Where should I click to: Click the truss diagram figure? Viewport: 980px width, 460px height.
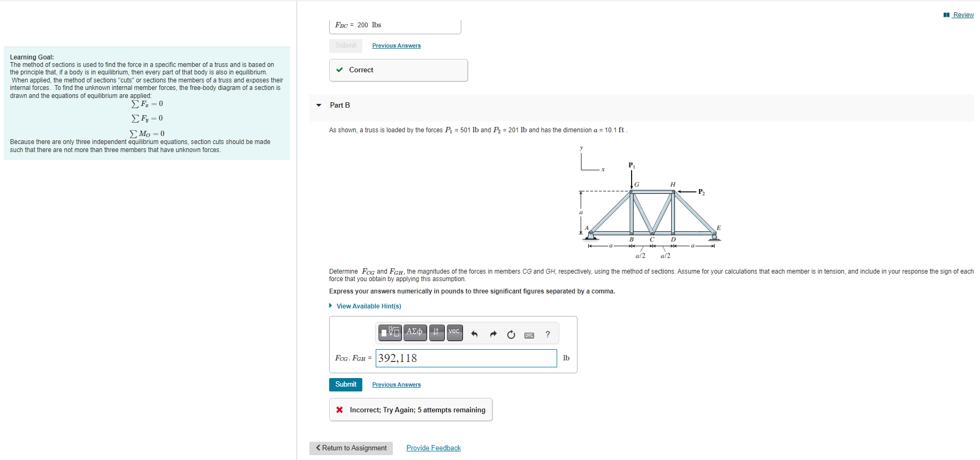pyautogui.click(x=651, y=202)
